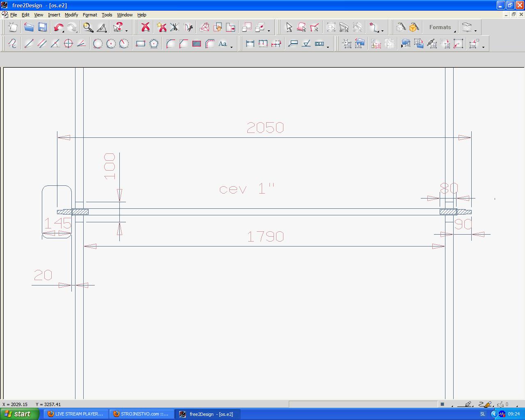Click the surface finish symbol tool
The image size is (525, 420).
pyautogui.click(x=306, y=43)
